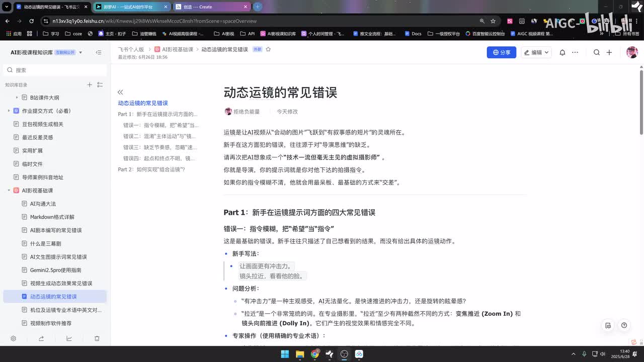Image resolution: width=644 pixels, height=362 pixels.
Task: Open Chrome from the taskbar
Action: [x=314, y=354]
